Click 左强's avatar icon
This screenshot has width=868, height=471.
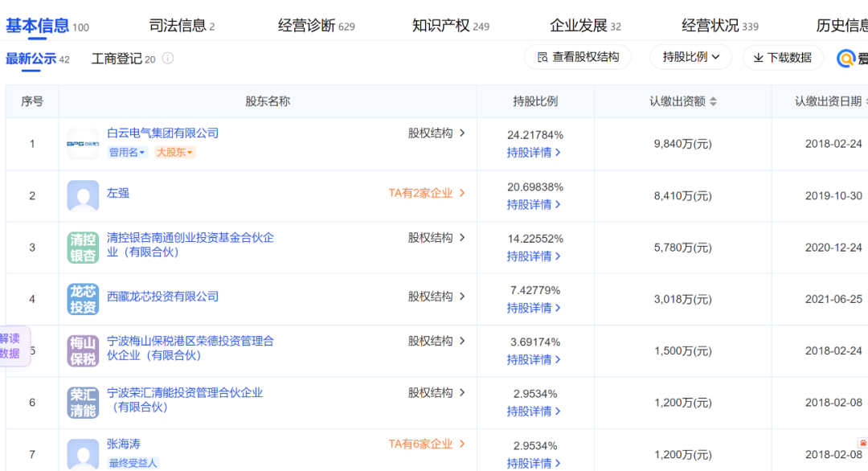click(x=83, y=195)
